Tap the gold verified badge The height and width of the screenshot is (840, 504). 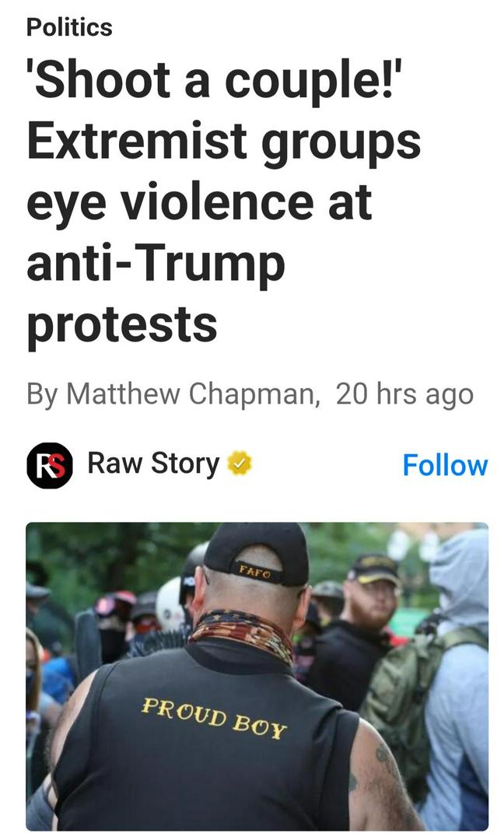click(x=240, y=464)
